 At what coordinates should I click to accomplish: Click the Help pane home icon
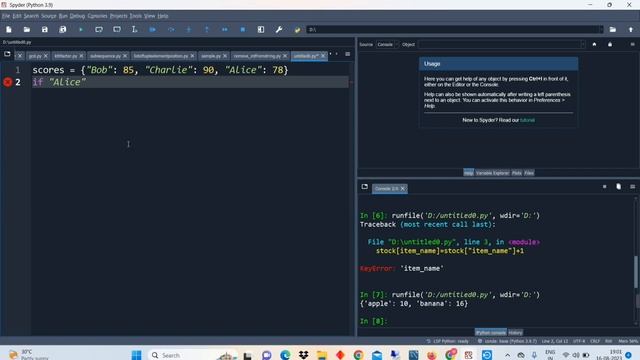594,44
